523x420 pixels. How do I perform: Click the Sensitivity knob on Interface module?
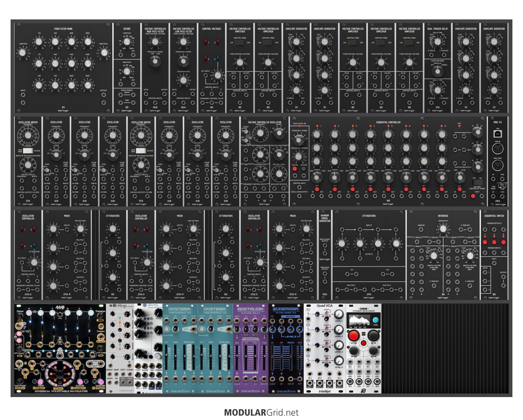pyautogui.click(x=443, y=229)
